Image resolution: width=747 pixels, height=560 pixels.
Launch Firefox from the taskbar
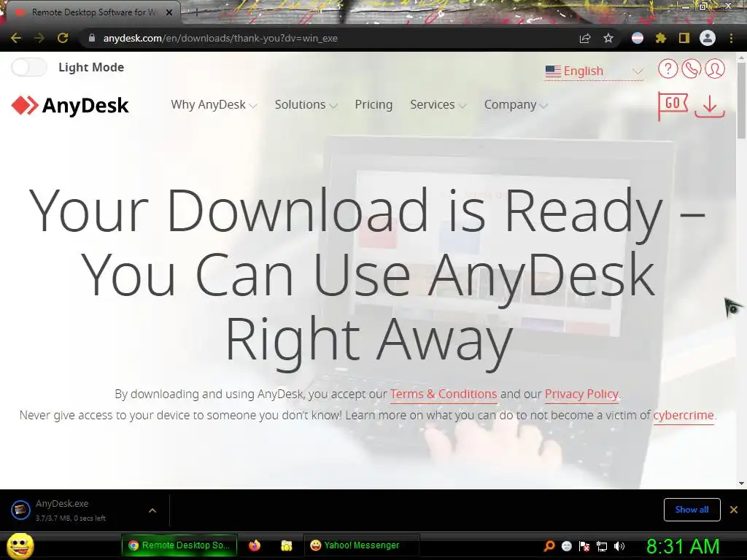tap(255, 545)
